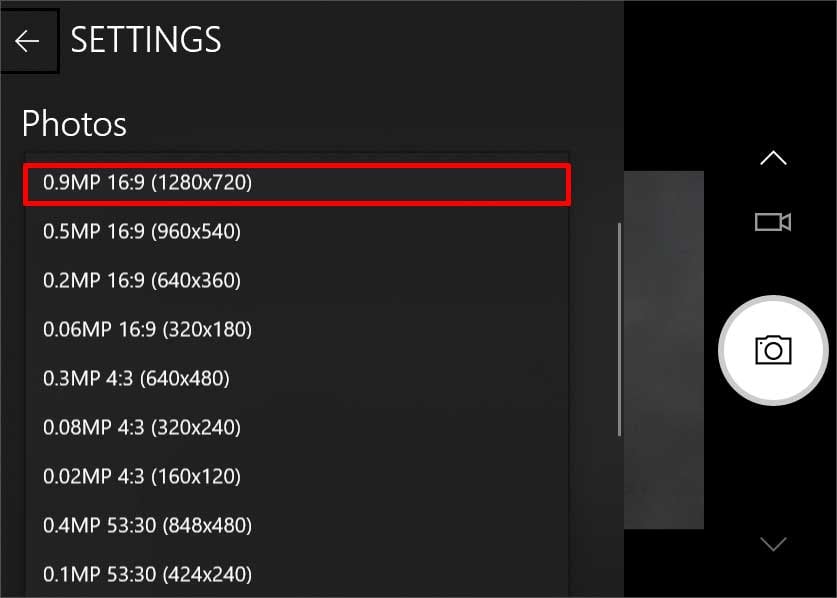837x598 pixels.
Task: Click the settings panel vertical scrollbar
Action: point(619,329)
